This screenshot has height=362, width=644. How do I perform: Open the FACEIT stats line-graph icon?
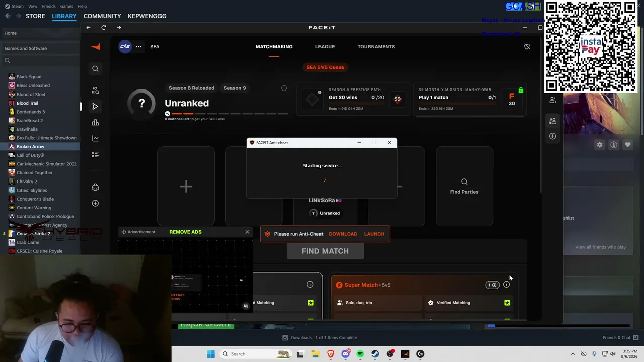click(x=95, y=138)
